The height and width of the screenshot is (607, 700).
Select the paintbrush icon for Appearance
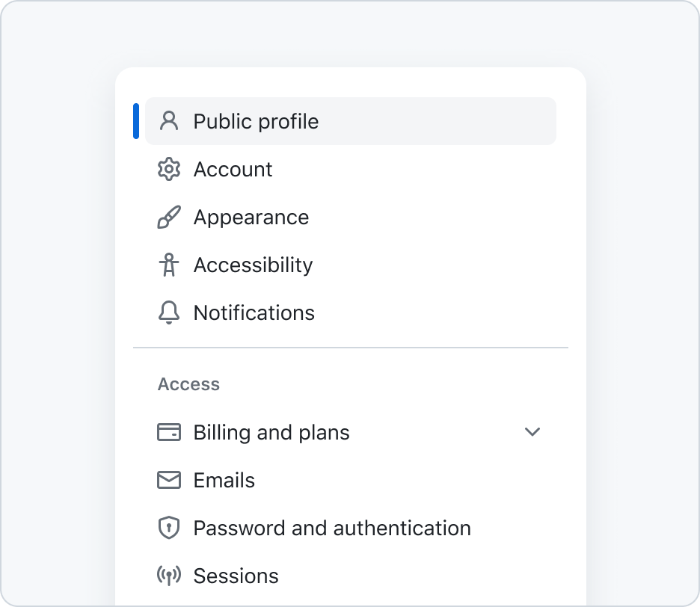point(169,217)
